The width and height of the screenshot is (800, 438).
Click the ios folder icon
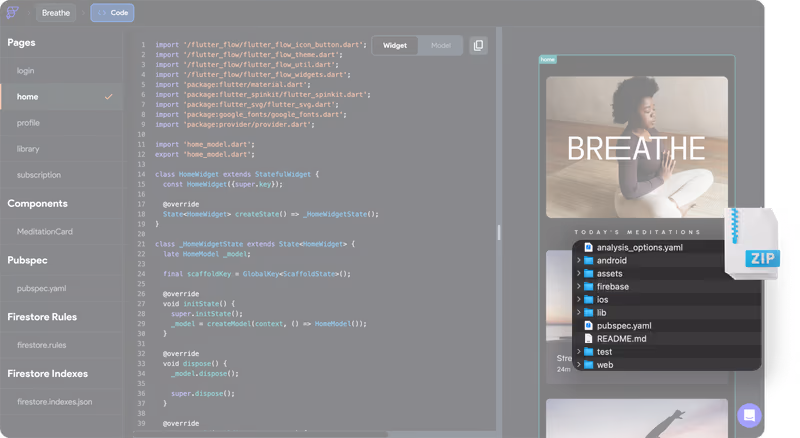coord(588,299)
